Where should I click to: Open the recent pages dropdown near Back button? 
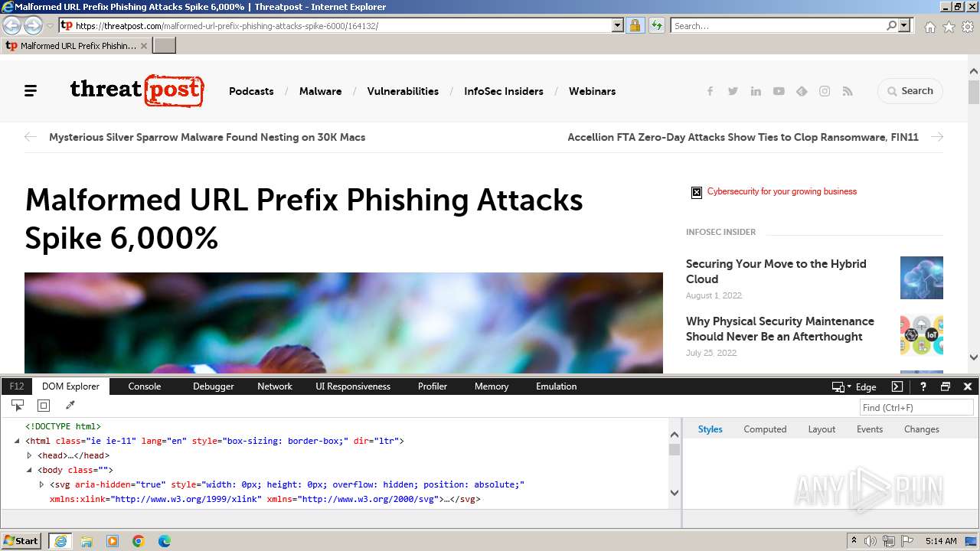point(50,25)
